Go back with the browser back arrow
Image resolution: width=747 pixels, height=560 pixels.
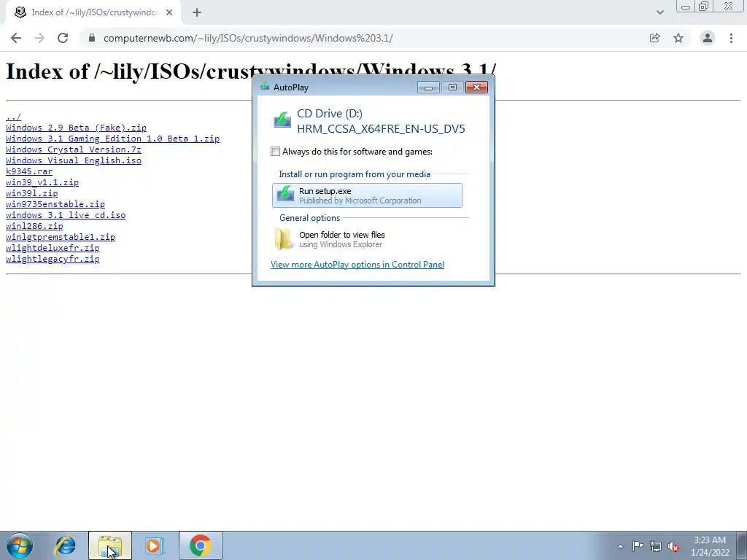tap(16, 38)
